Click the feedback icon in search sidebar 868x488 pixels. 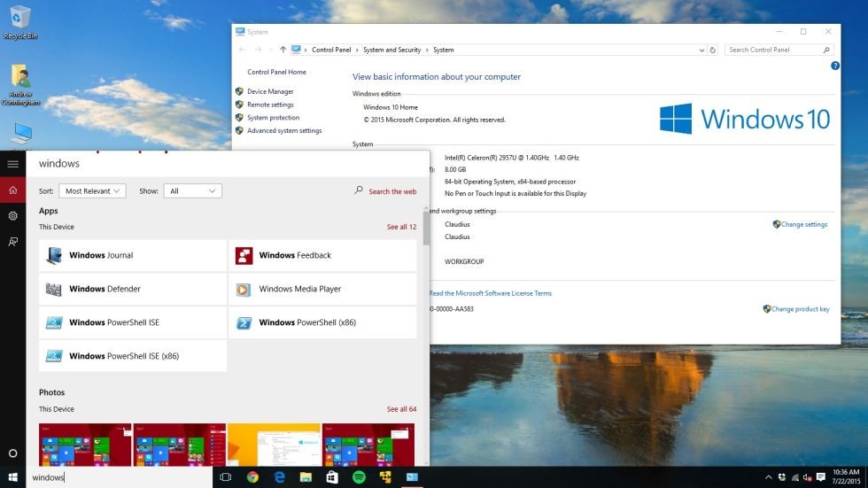(12, 242)
